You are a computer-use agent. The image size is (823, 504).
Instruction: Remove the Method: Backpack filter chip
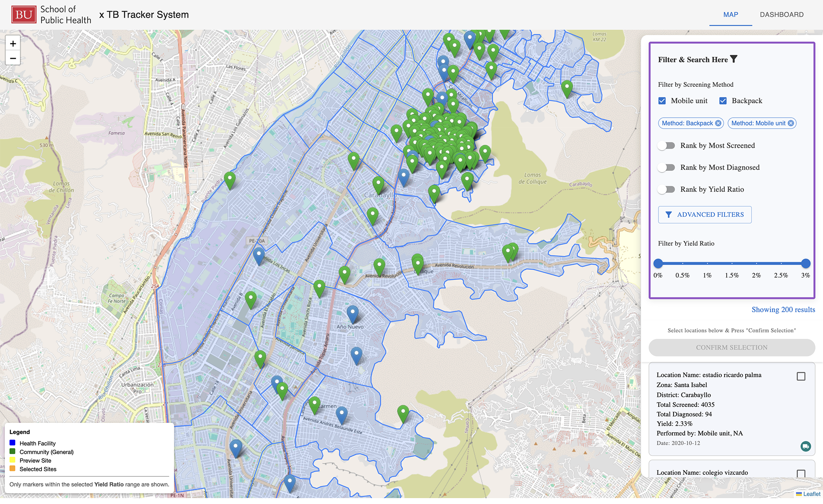point(718,123)
